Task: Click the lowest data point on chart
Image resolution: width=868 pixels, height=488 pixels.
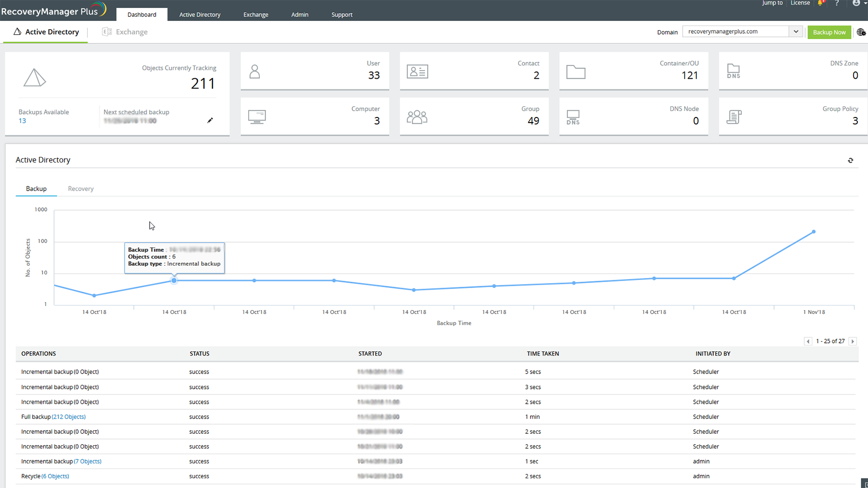Action: tap(94, 296)
